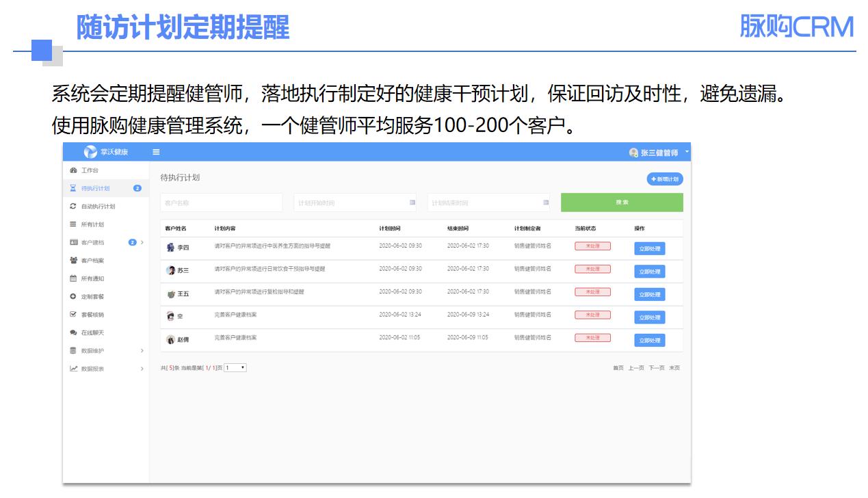
Task: Click 立即处理 for customer 苏三
Action: [649, 272]
